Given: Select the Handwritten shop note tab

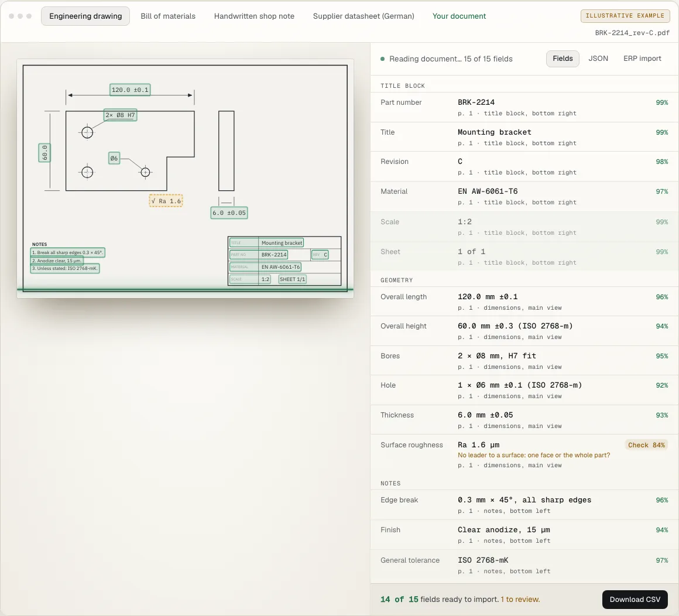Looking at the screenshot, I should (x=254, y=16).
